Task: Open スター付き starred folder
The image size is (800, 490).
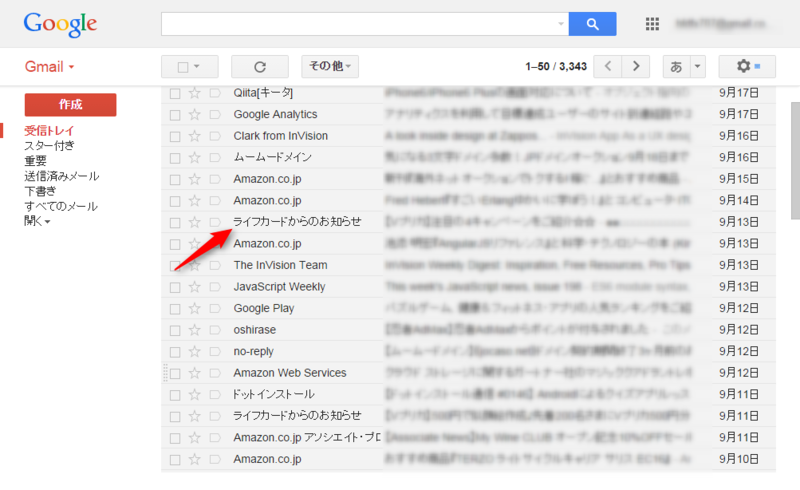Action: pyautogui.click(x=49, y=145)
